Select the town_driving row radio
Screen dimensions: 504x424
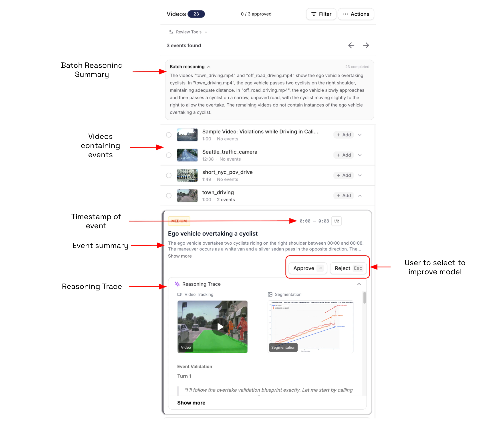pos(169,196)
